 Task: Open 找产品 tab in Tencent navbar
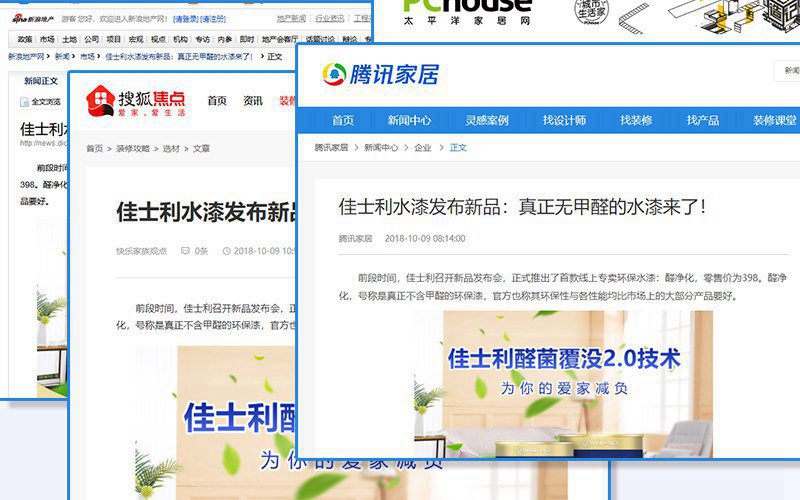tap(703, 120)
